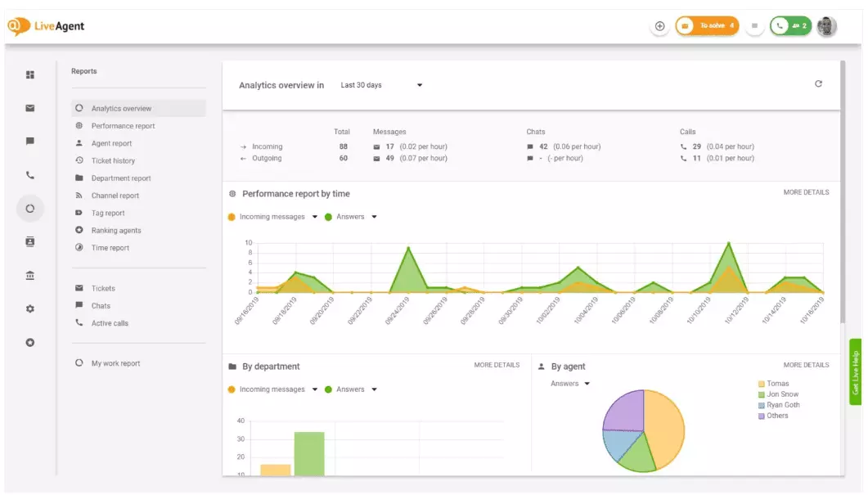Open the Customers address book icon
Viewport: 868px width, 495px height.
click(29, 241)
